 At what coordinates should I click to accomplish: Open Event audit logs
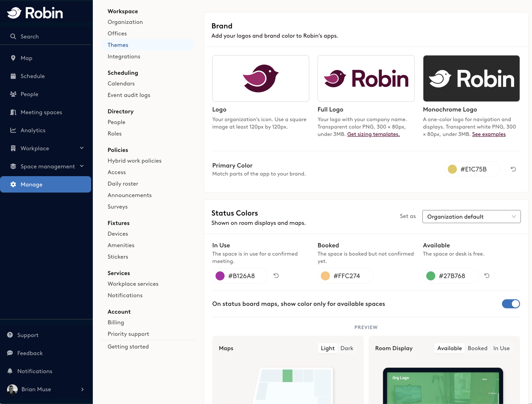pyautogui.click(x=129, y=95)
